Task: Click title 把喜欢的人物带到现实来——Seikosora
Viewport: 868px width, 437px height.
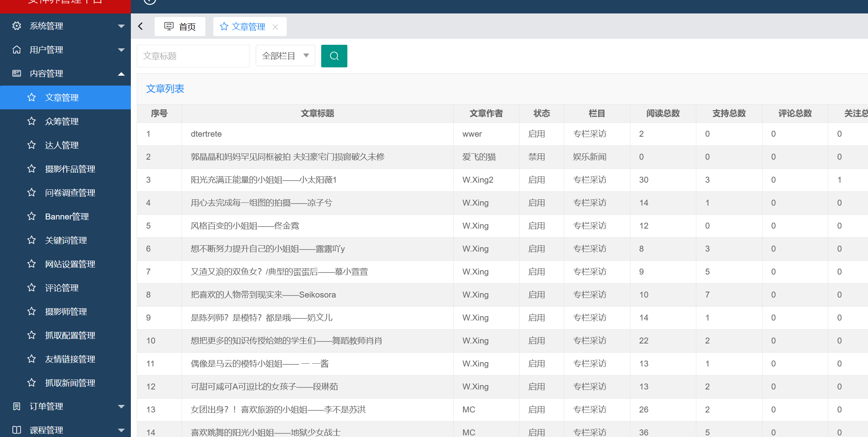Action: 263,295
